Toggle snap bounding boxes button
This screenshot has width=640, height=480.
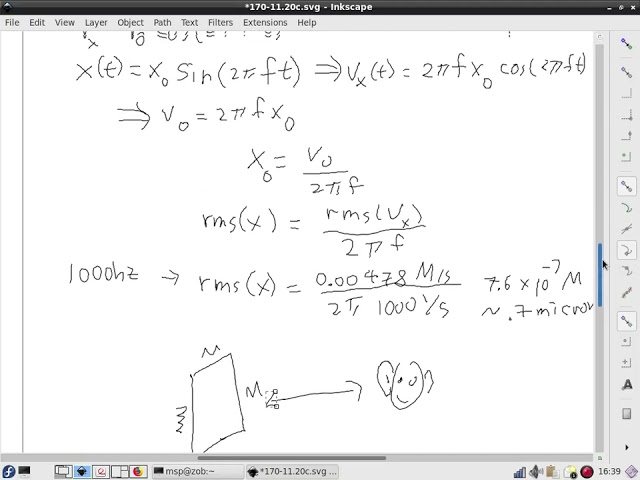[x=627, y=73]
